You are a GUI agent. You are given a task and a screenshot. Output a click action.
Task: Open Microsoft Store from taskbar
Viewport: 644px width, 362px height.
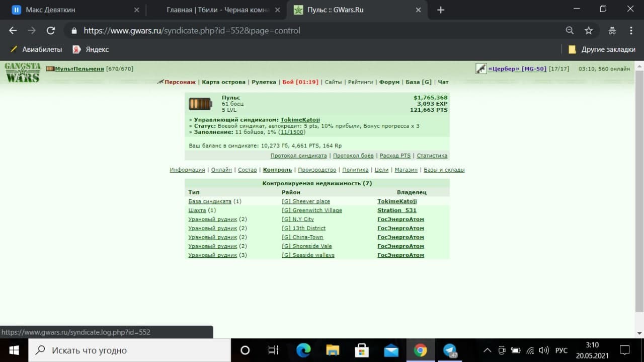point(362,350)
